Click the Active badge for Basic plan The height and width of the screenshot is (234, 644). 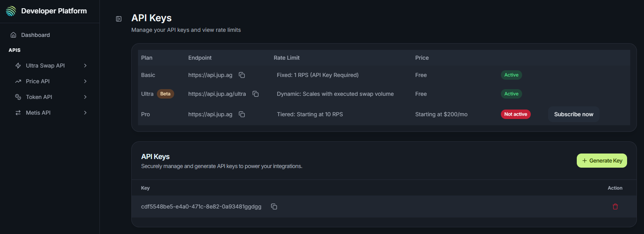[x=511, y=75]
